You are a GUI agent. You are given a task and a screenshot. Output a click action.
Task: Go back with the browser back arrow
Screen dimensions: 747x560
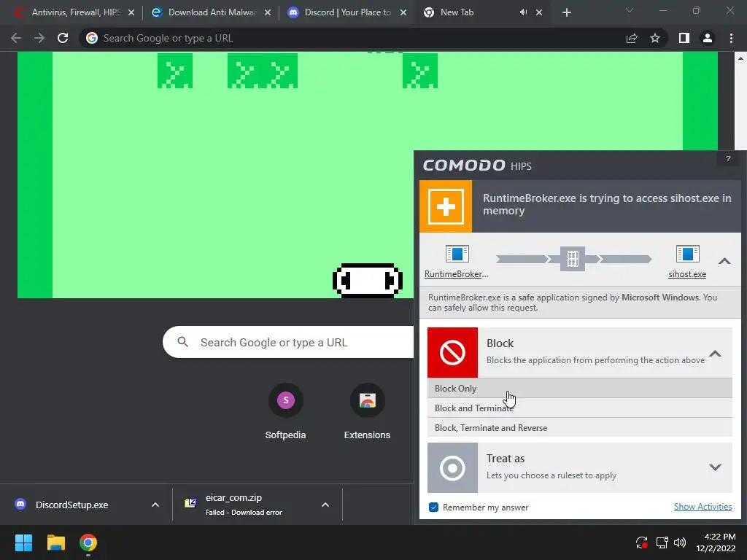pos(16,38)
